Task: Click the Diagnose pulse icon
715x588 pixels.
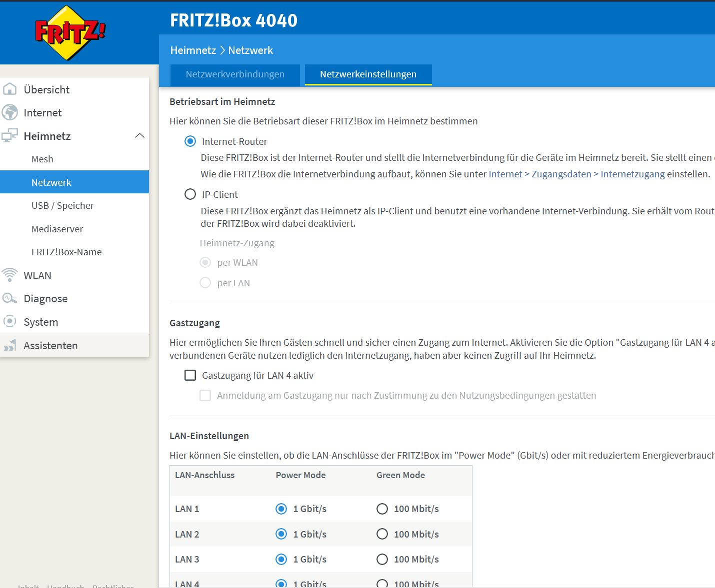Action: [x=9, y=298]
